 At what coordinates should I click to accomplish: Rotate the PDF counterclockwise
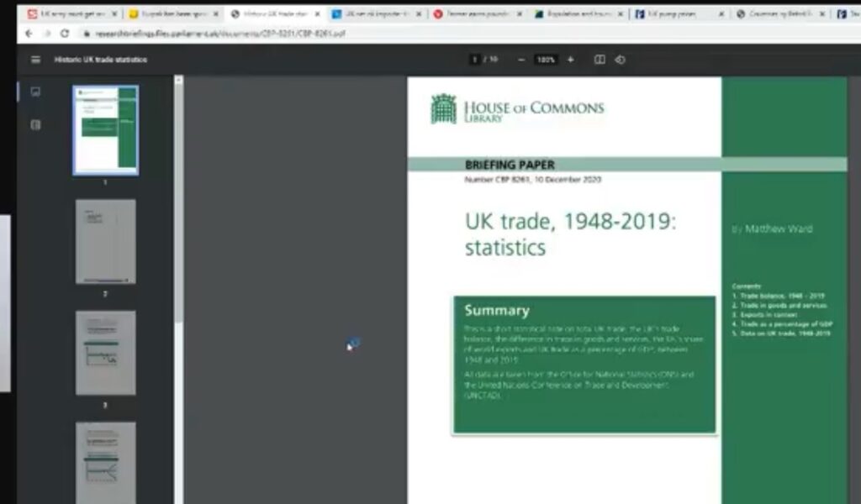pyautogui.click(x=621, y=60)
